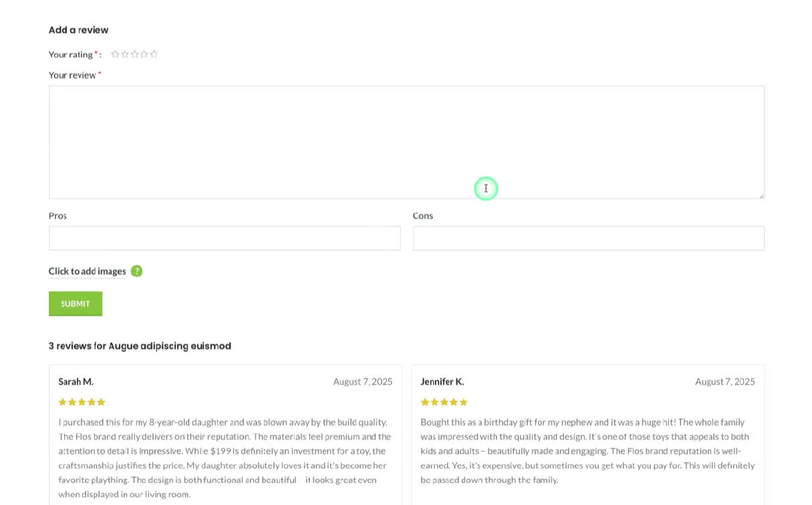812x505 pixels.
Task: Click Jennifer K.'s star rating
Action: (444, 402)
